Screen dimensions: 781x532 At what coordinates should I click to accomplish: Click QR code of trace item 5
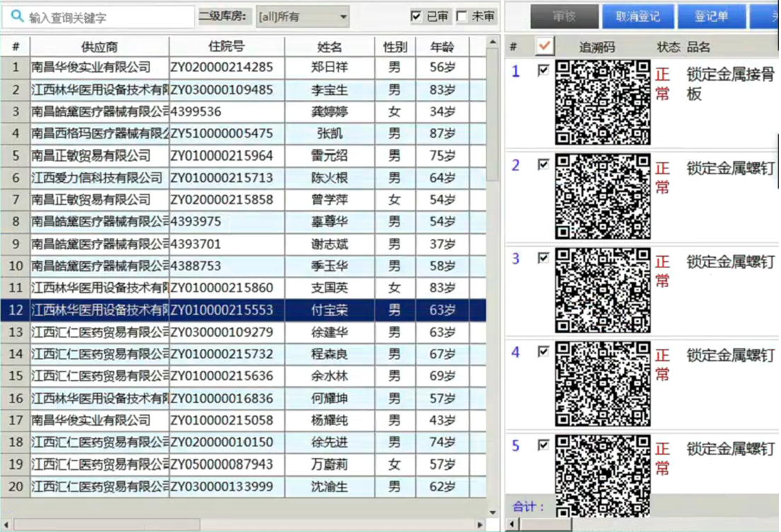(x=603, y=476)
